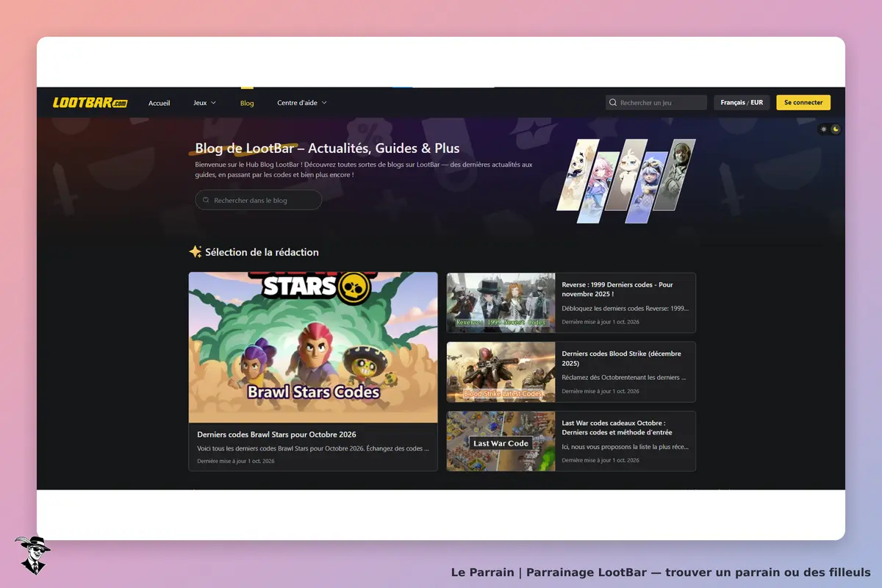Open the LootBar.com logo home link
This screenshot has height=588, width=882.
(90, 103)
